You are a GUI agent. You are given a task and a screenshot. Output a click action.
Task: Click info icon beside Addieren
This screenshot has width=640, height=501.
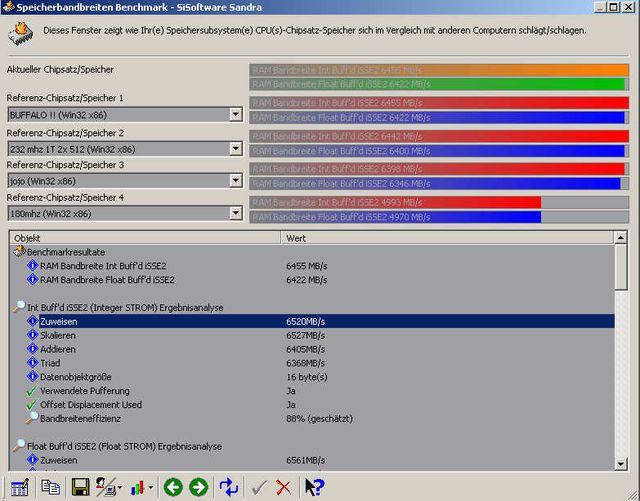click(x=32, y=349)
